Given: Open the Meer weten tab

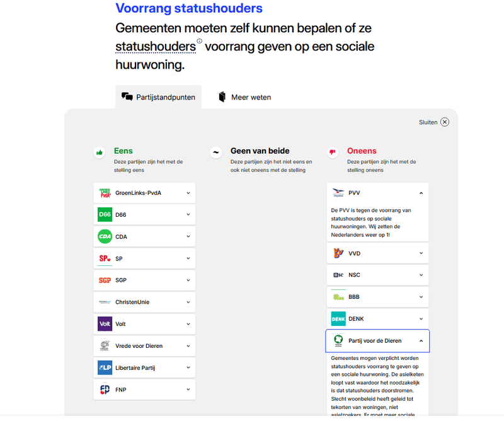Looking at the screenshot, I should 244,97.
